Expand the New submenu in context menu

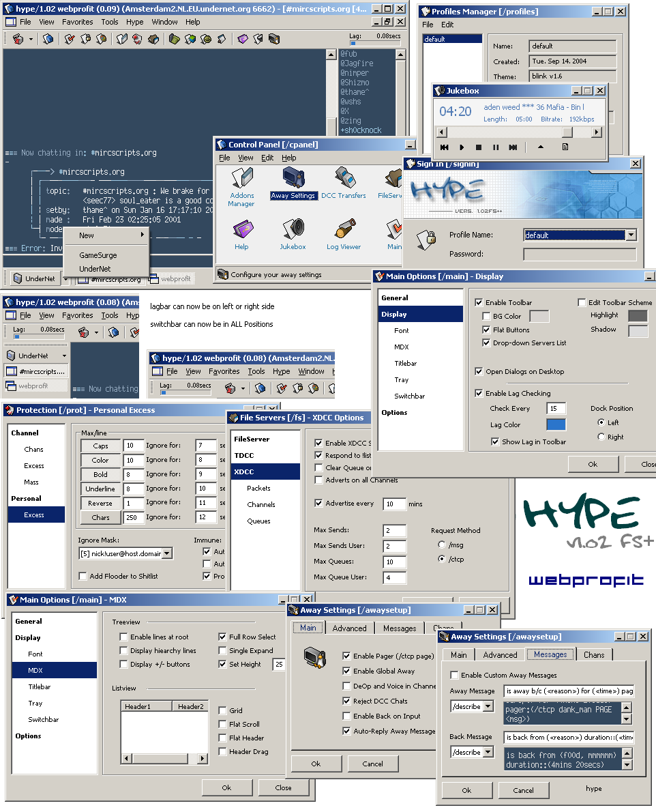(x=106, y=235)
